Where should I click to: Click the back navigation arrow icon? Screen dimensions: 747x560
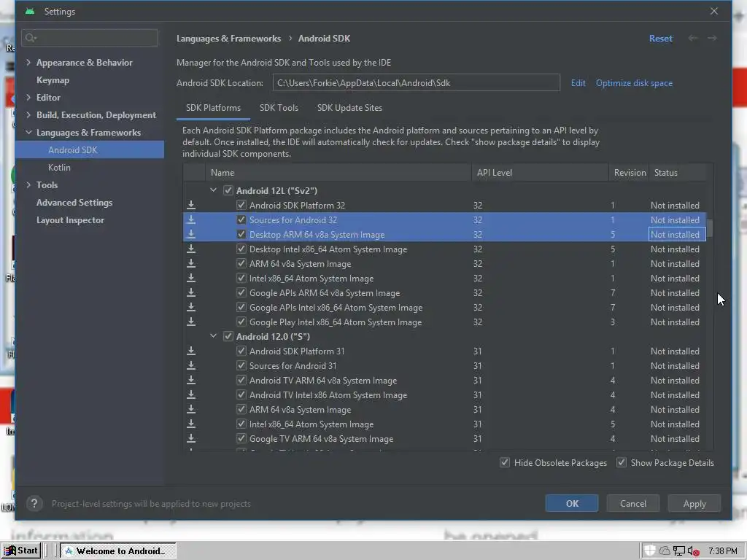(x=693, y=38)
